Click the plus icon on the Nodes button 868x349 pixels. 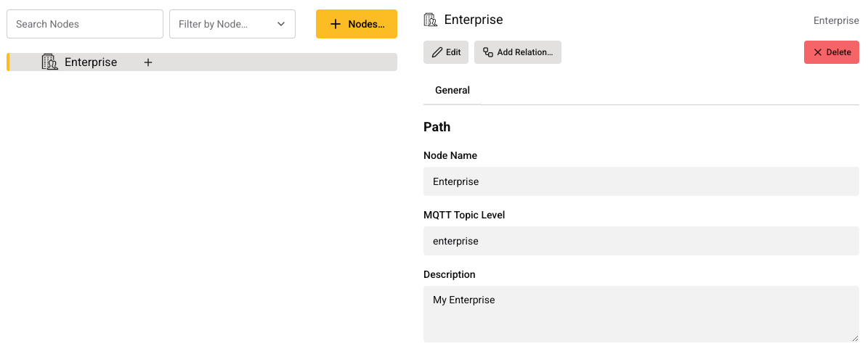[x=335, y=24]
